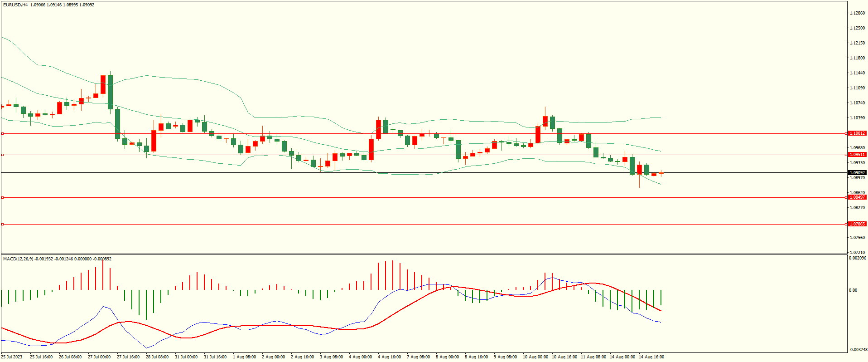Click the 1.09511 price level label

857,155
